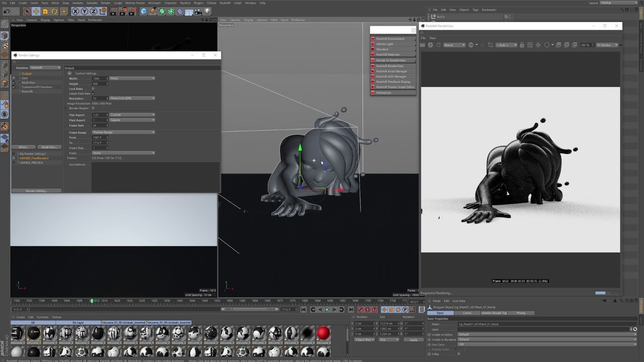Add a Light object
Viewport: 644px width, 362px height.
pyautogui.click(x=207, y=11)
